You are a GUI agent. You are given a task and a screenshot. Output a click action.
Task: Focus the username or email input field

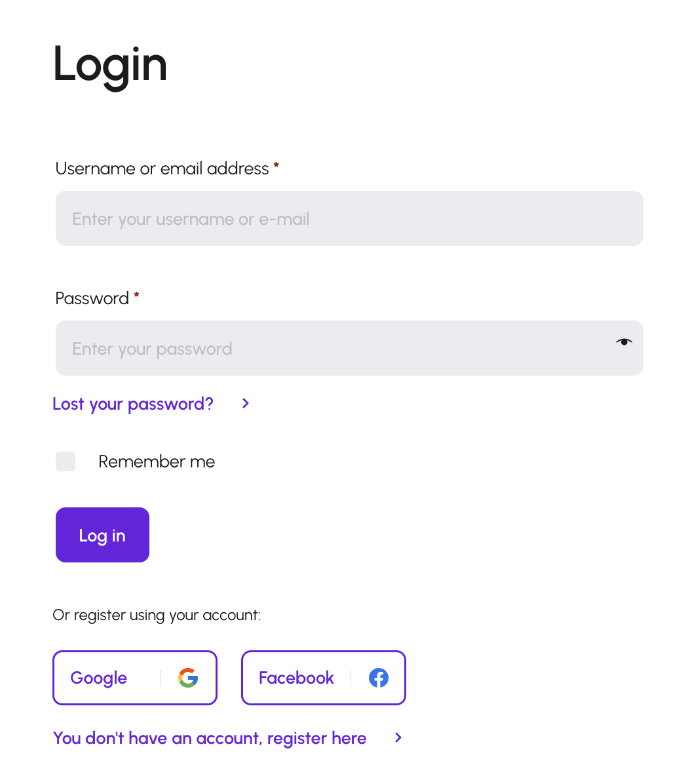[349, 218]
